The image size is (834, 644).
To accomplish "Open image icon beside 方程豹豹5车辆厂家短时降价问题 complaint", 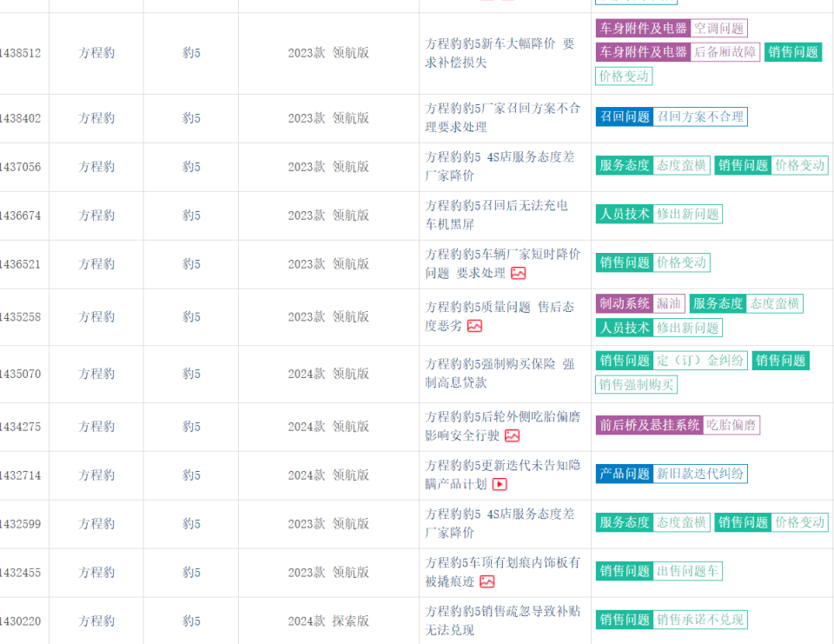I will pos(518,273).
